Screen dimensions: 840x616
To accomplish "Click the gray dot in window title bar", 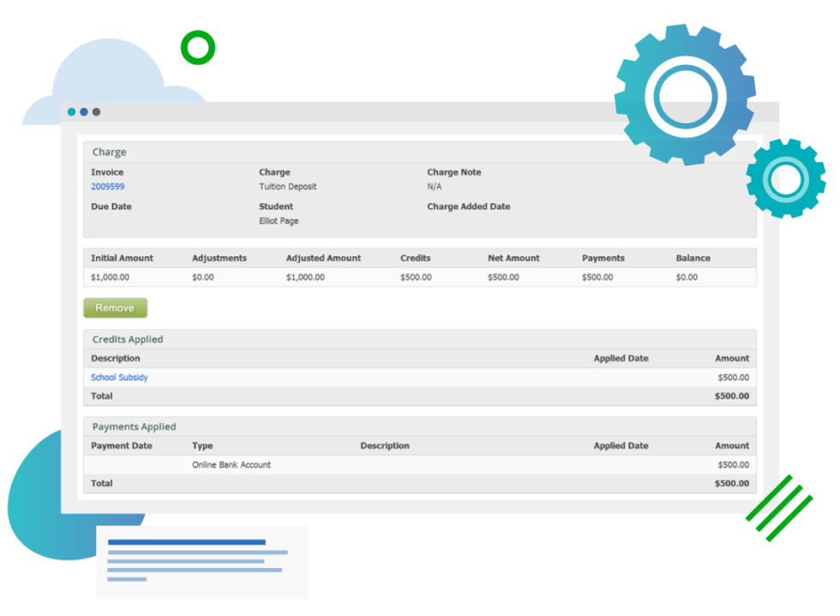I will [x=96, y=112].
